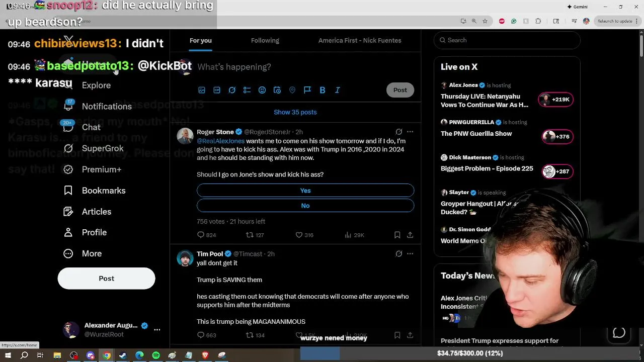The image size is (644, 362).
Task: Repost Tim Pool's post
Action: tap(255, 335)
